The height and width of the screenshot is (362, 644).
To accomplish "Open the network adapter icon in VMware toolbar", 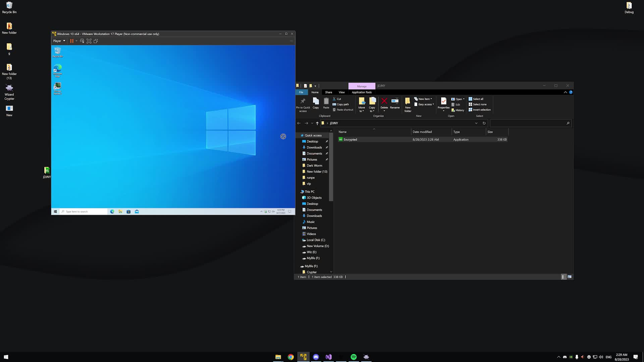I will coord(82,41).
